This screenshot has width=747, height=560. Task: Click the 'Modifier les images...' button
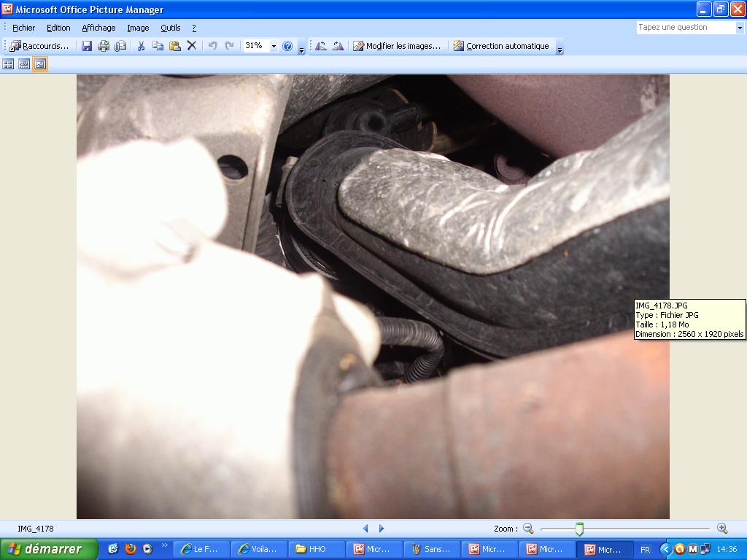[x=397, y=46]
